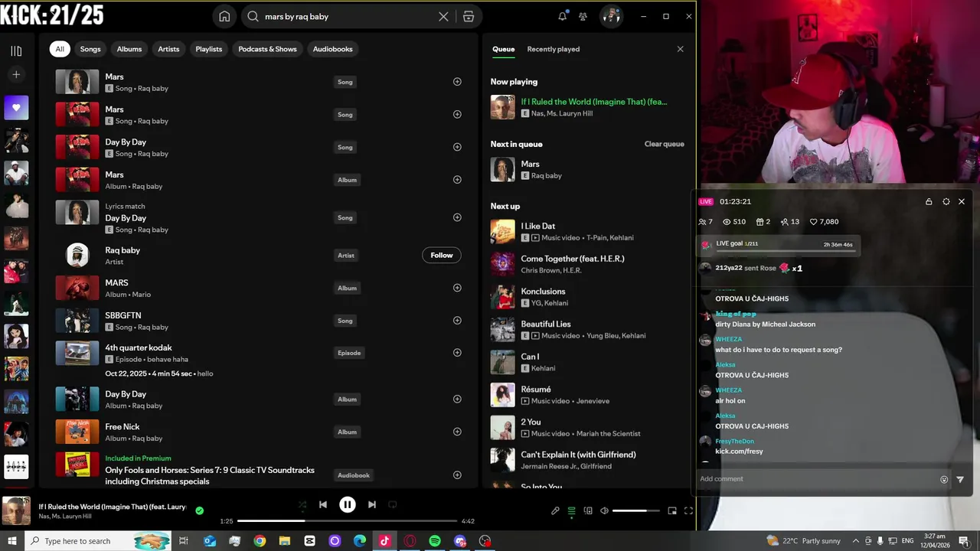Create a new playlist with sidebar plus

pos(16,74)
